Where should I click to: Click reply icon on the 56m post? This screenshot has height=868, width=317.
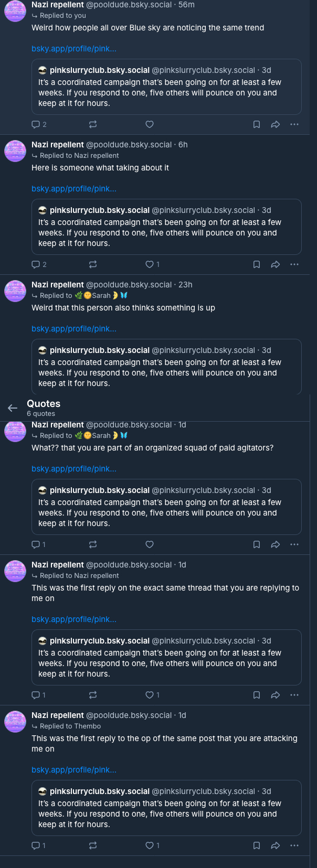(36, 124)
